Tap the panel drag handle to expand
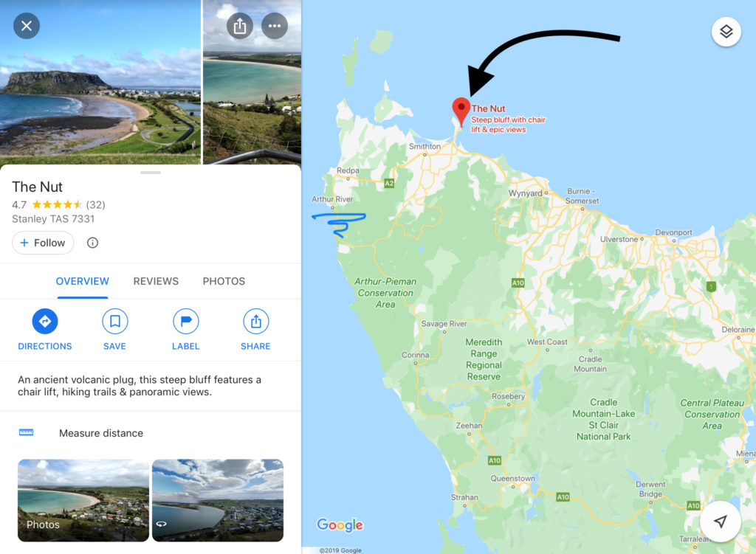Image resolution: width=756 pixels, height=554 pixels. (x=151, y=173)
